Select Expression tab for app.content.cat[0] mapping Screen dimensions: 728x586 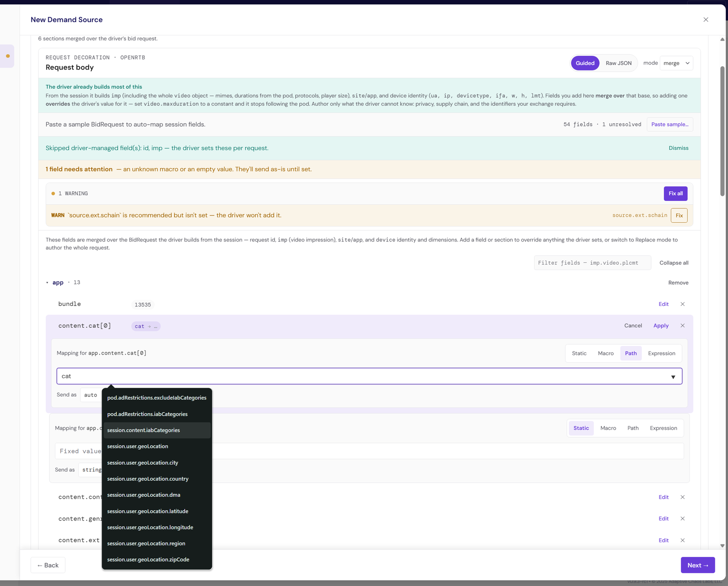tap(662, 353)
